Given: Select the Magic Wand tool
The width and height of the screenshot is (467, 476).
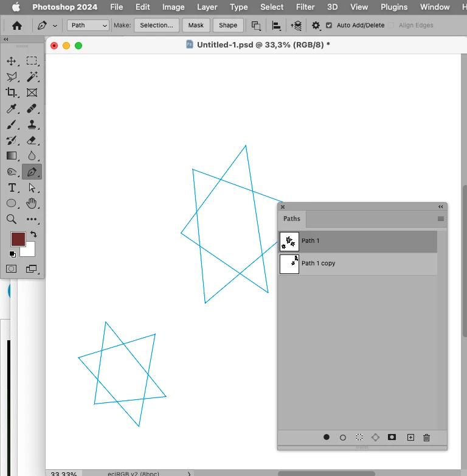Looking at the screenshot, I should (x=32, y=77).
